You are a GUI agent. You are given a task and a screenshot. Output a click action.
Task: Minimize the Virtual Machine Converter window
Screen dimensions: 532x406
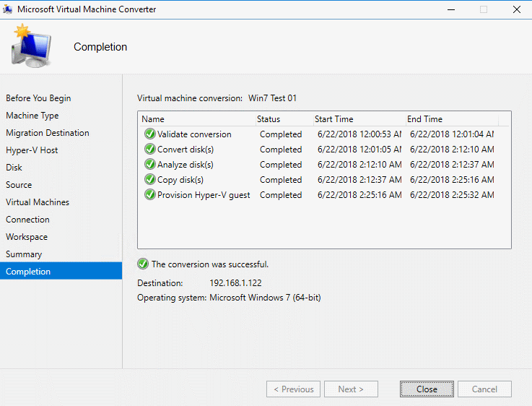tap(451, 9)
